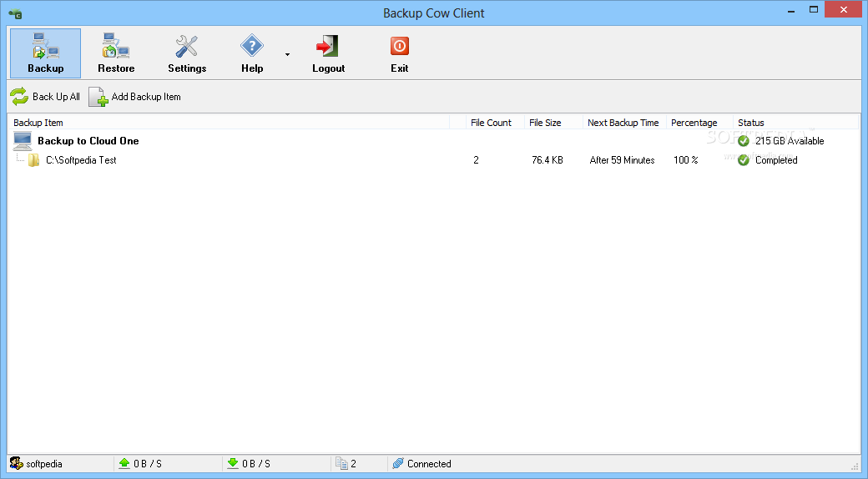This screenshot has height=479, width=868.
Task: Minimize the Backup Cow Client window
Action: 791,10
